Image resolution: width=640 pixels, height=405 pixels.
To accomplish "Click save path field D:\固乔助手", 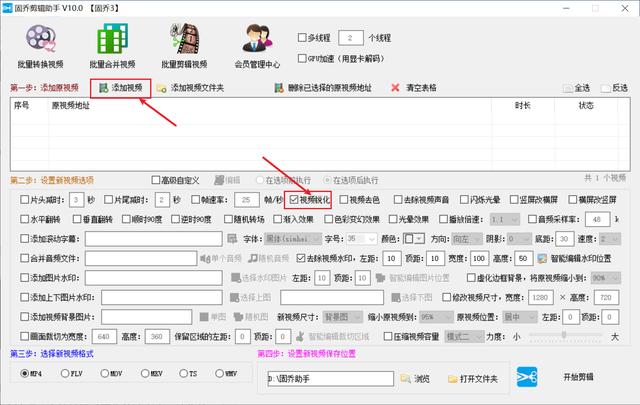I will pos(331,378).
